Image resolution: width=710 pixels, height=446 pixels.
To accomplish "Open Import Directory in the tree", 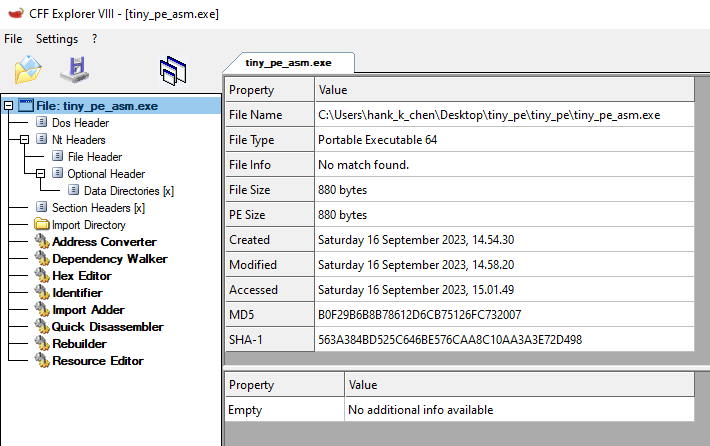I will (x=88, y=225).
